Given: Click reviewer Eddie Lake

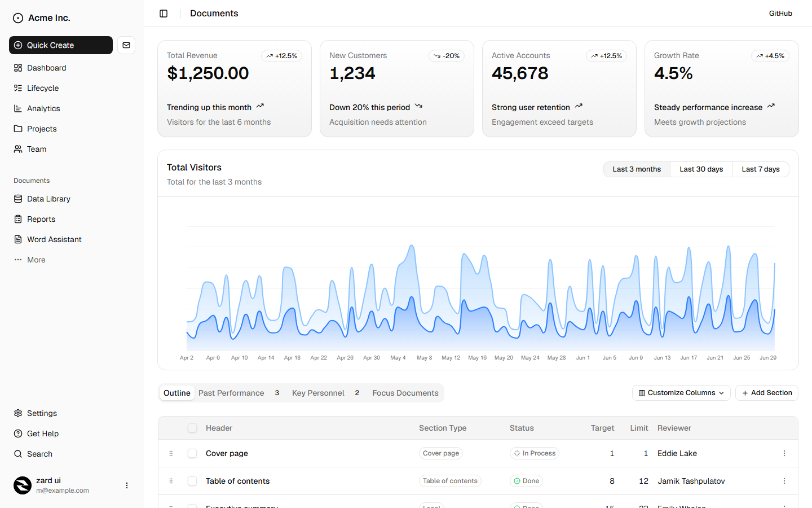Looking at the screenshot, I should pyautogui.click(x=677, y=453).
